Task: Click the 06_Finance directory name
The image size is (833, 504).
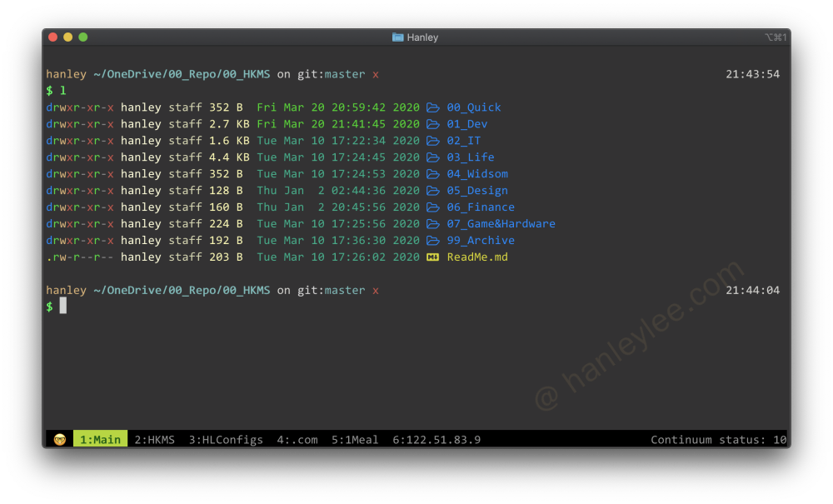Action: (481, 207)
